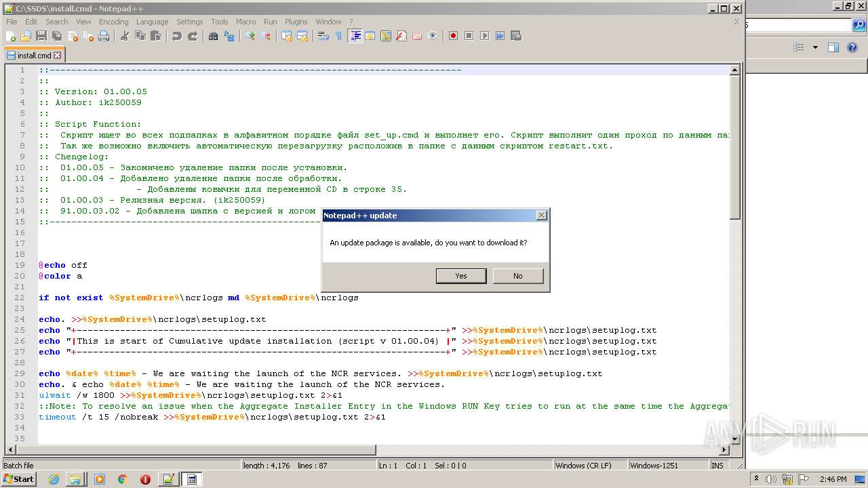Start macro recording with red dot
Image resolution: width=868 pixels, height=488 pixels.
[x=453, y=36]
